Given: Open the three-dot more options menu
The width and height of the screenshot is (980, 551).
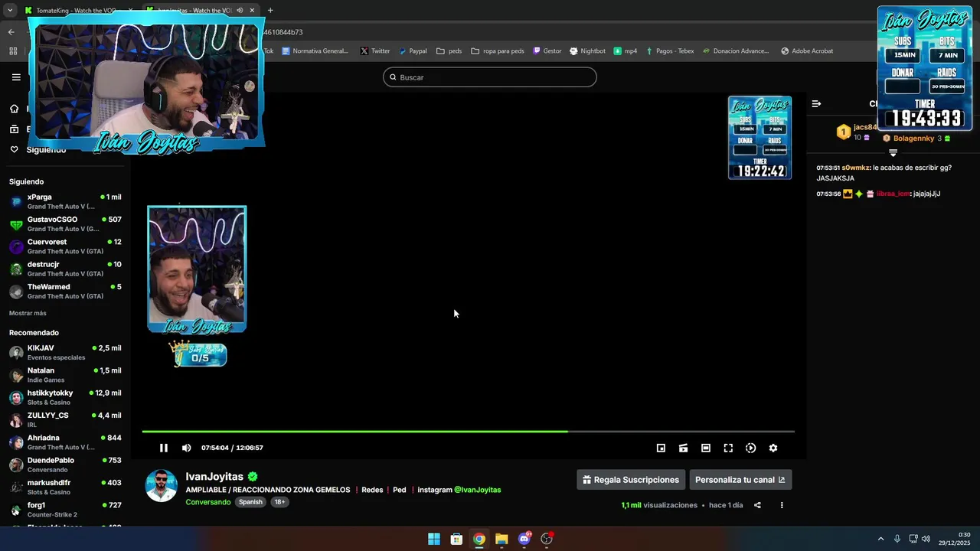Looking at the screenshot, I should pyautogui.click(x=782, y=505).
